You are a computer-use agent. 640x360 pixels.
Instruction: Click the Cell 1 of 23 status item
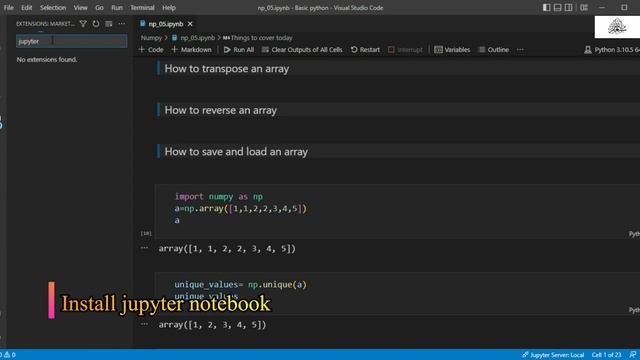pyautogui.click(x=606, y=355)
